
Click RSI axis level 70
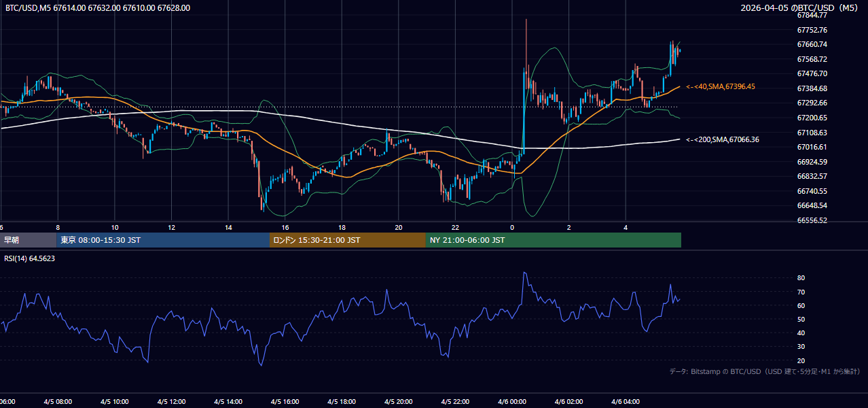(x=801, y=292)
